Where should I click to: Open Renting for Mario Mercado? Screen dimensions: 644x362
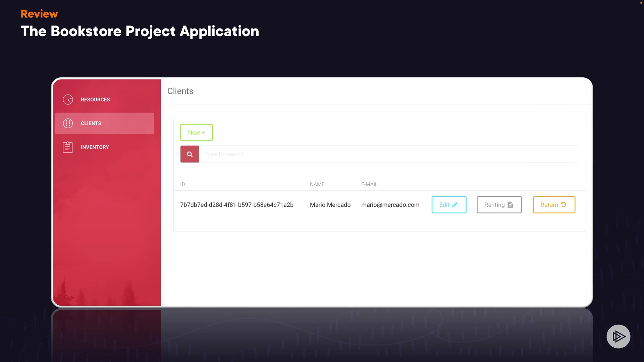click(x=499, y=205)
